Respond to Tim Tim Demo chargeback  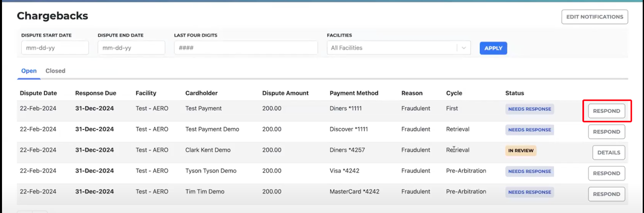pyautogui.click(x=607, y=194)
